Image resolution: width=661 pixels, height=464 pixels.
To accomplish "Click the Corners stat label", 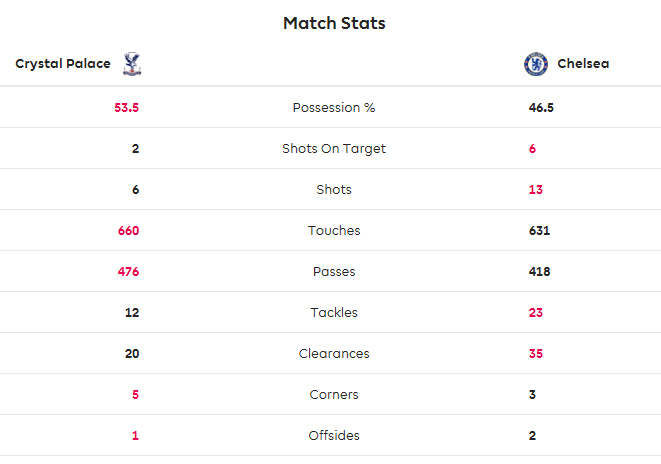I will pyautogui.click(x=334, y=395).
